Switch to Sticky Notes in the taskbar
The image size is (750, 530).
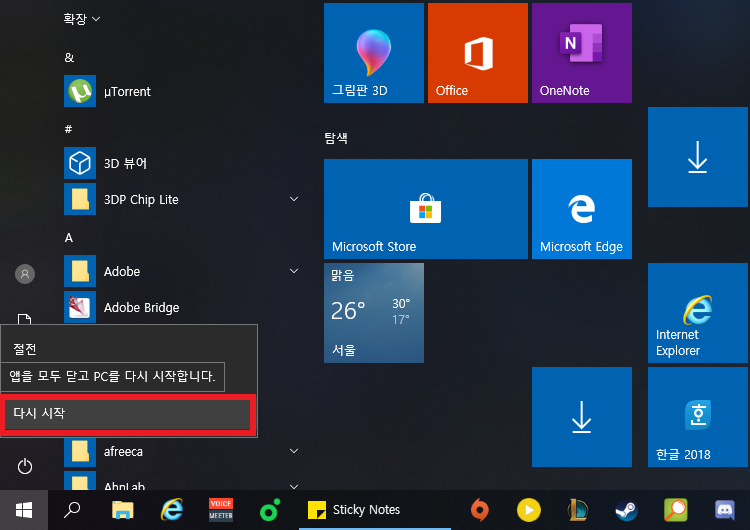[375, 510]
